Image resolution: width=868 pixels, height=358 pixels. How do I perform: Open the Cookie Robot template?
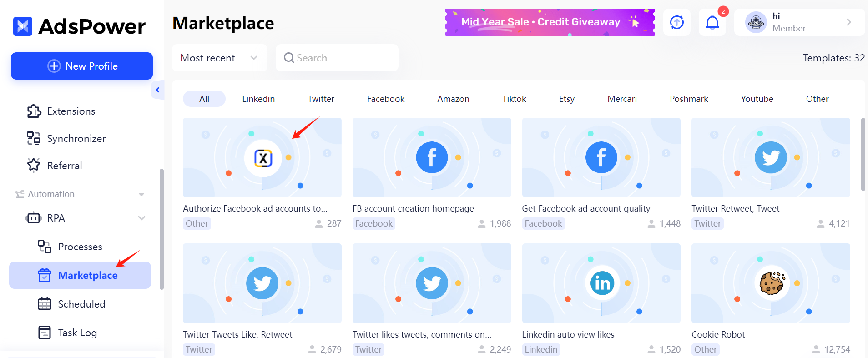point(770,283)
